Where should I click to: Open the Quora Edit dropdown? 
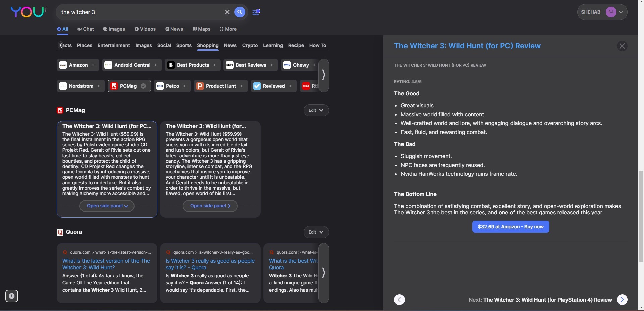pyautogui.click(x=316, y=232)
